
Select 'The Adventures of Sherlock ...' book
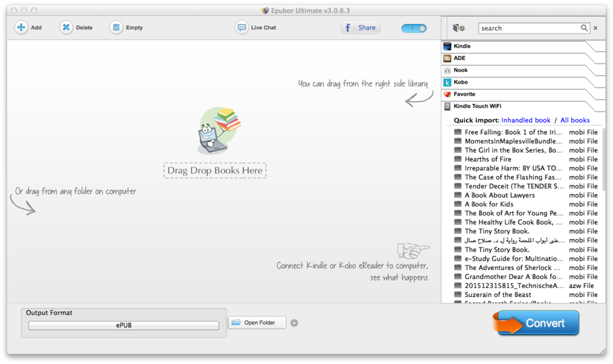[x=526, y=268]
